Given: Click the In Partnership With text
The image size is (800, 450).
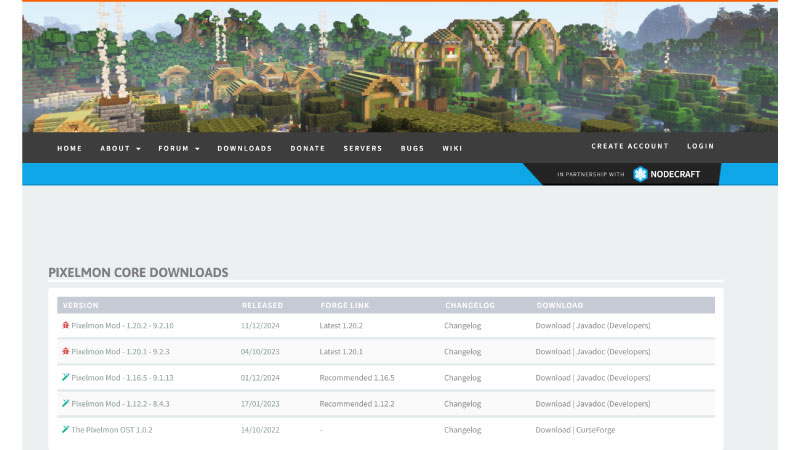Looking at the screenshot, I should (x=590, y=174).
